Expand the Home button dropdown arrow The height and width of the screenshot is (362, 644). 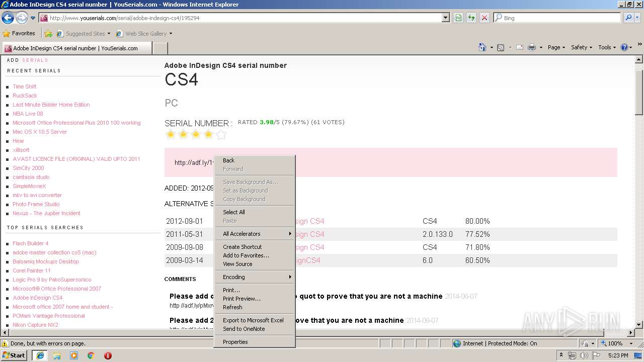492,47
